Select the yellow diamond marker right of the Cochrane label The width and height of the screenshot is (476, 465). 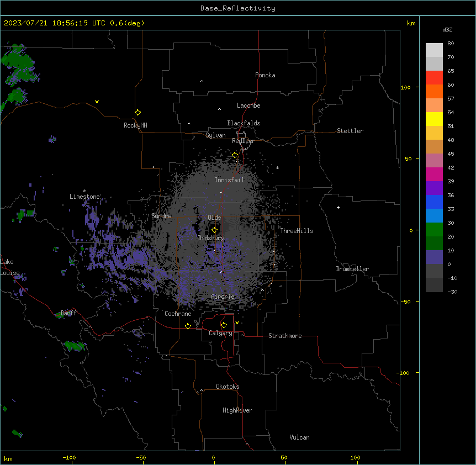[x=188, y=326]
